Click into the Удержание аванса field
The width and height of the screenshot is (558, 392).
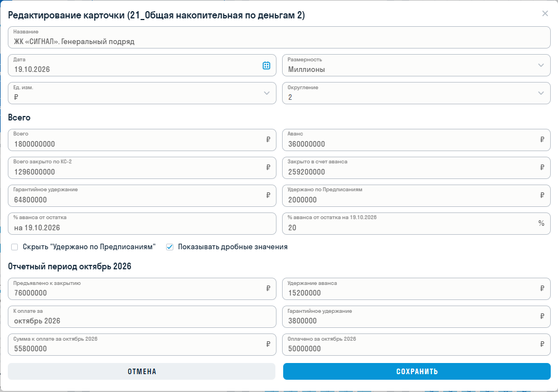(416, 289)
